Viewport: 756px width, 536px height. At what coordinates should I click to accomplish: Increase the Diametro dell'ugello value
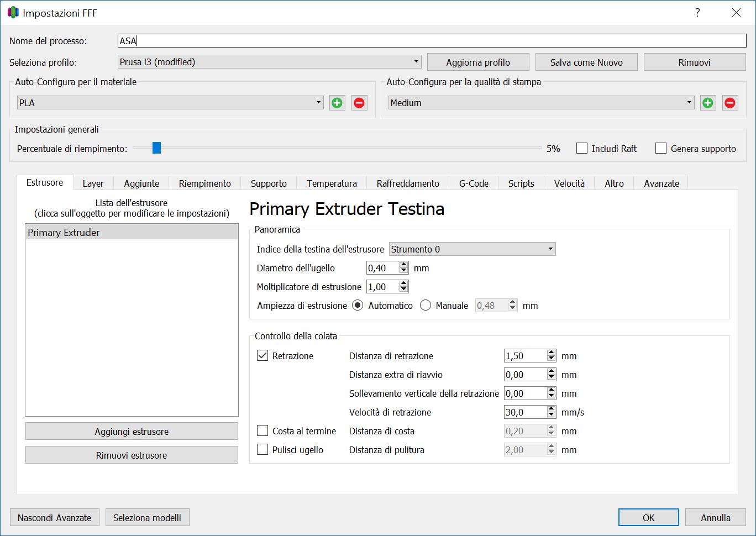pyautogui.click(x=404, y=265)
